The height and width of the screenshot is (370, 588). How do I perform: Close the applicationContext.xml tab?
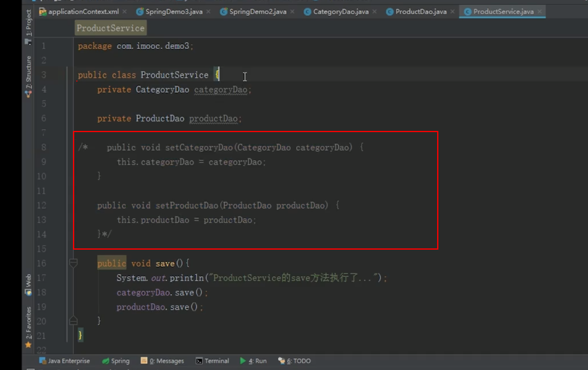pyautogui.click(x=124, y=11)
